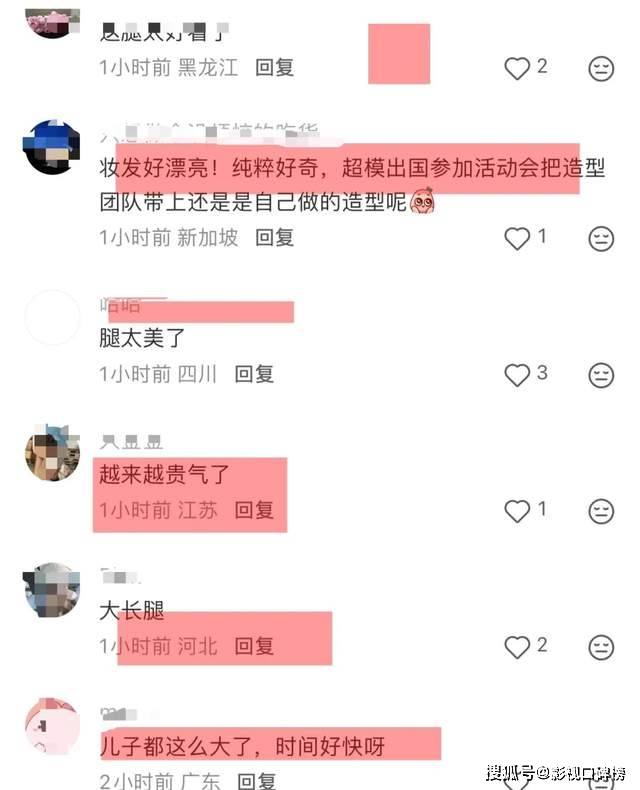640x790 pixels.
Task: Open avatar of the Singapore commenter
Action: point(52,147)
